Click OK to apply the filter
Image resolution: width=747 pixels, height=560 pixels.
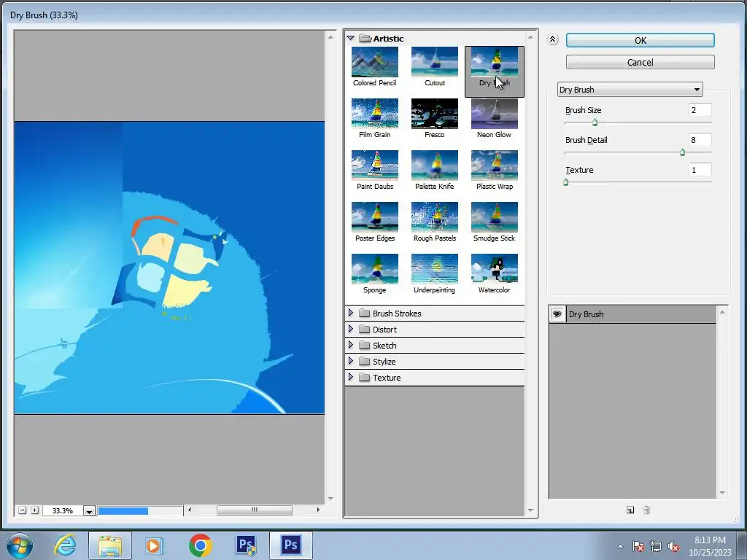pyautogui.click(x=640, y=41)
